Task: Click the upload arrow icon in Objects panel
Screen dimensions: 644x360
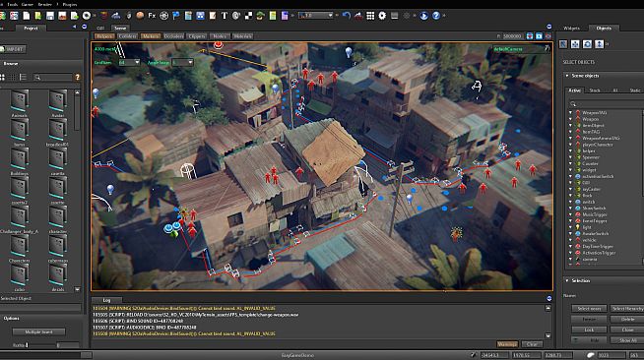Action: (x=599, y=44)
